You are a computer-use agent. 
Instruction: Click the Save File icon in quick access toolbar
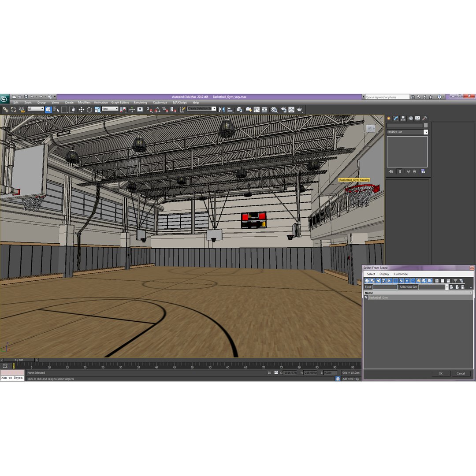pyautogui.click(x=26, y=97)
